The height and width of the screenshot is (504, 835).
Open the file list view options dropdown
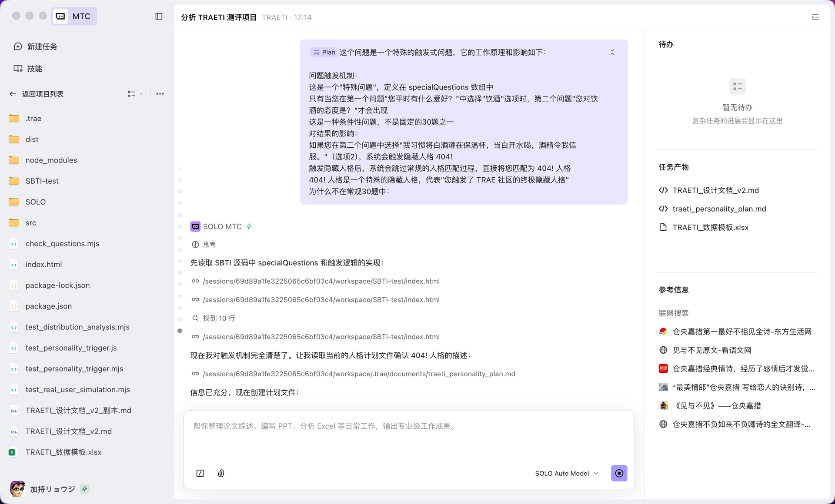click(135, 94)
